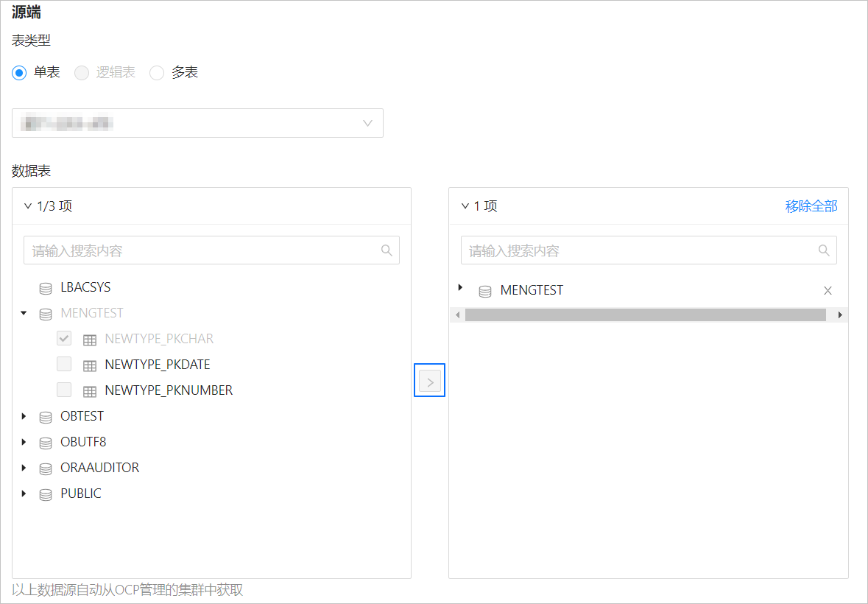Click 移除全部 to remove all

[x=811, y=206]
